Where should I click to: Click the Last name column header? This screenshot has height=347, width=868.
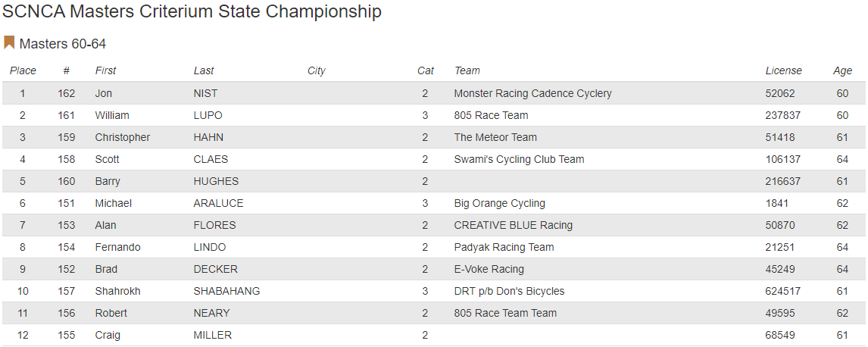[204, 70]
